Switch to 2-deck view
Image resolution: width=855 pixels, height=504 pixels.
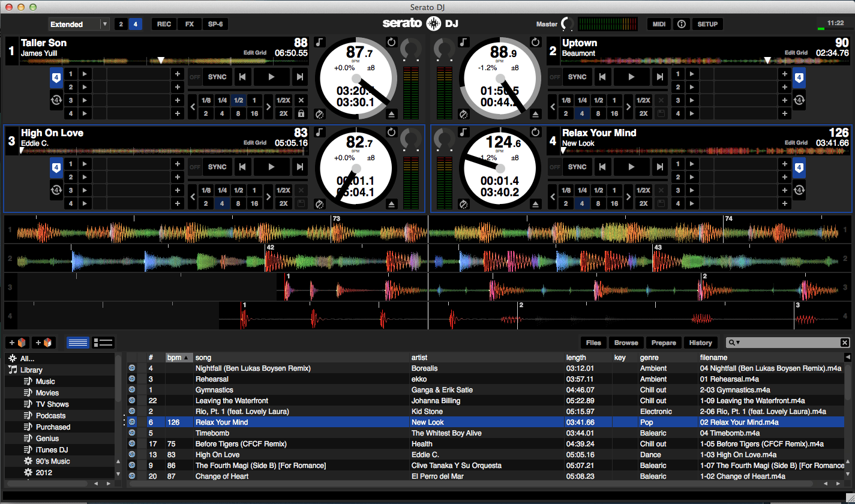tap(121, 24)
